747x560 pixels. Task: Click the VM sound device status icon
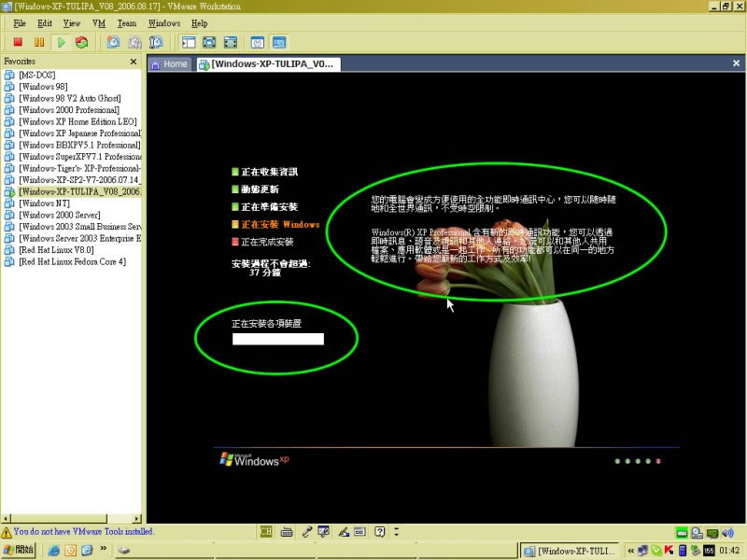click(727, 533)
